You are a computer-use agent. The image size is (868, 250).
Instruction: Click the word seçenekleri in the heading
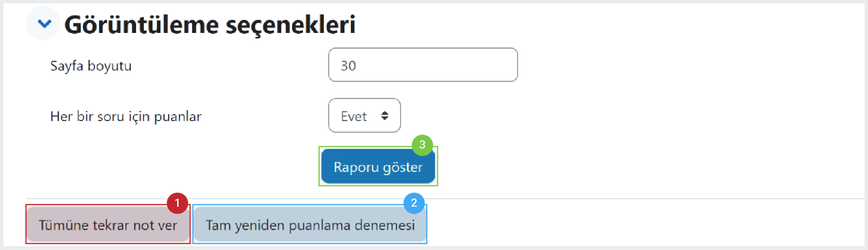[x=291, y=25]
